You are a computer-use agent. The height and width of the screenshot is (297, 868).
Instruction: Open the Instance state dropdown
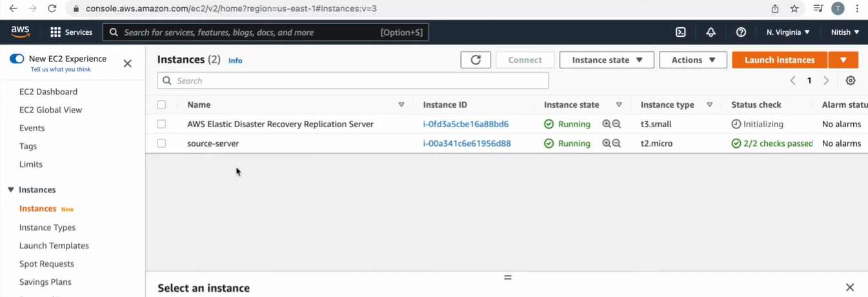(x=607, y=60)
